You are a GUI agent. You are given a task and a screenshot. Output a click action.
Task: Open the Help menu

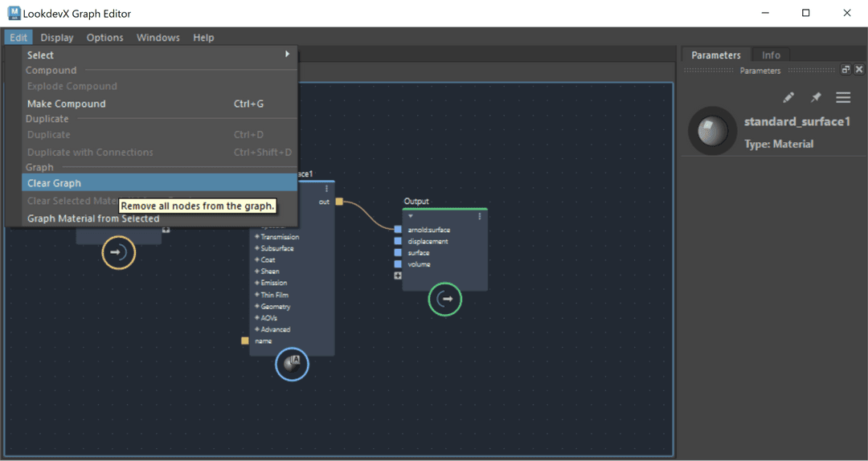[x=203, y=38]
